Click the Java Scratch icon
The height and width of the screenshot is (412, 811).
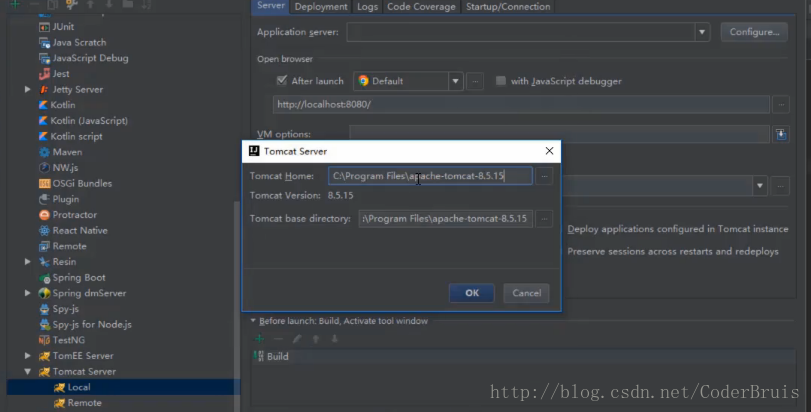44,42
